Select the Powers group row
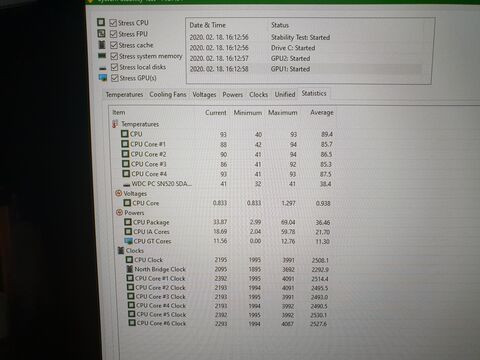 click(224, 212)
